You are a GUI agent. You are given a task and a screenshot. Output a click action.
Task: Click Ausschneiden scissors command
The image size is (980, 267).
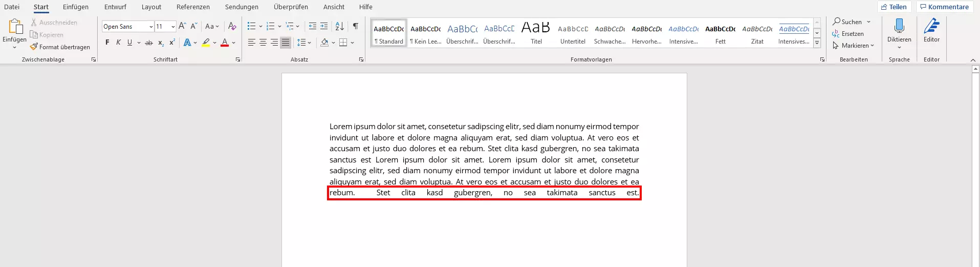point(54,23)
